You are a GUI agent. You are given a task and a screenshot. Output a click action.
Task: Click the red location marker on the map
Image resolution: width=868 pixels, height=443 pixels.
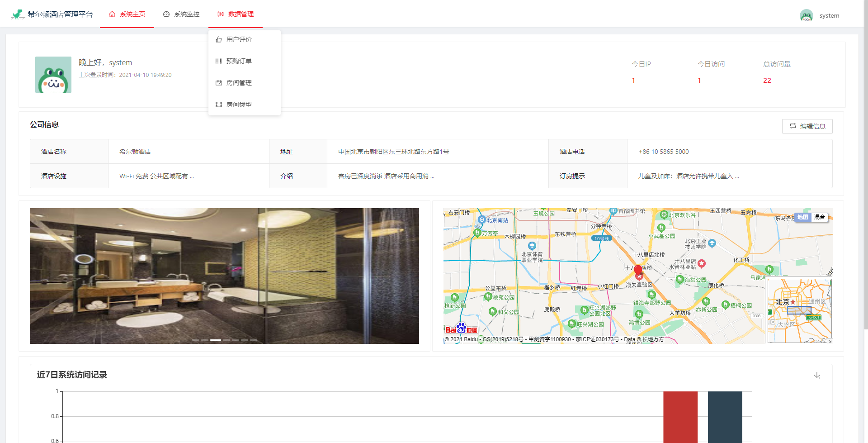point(638,271)
